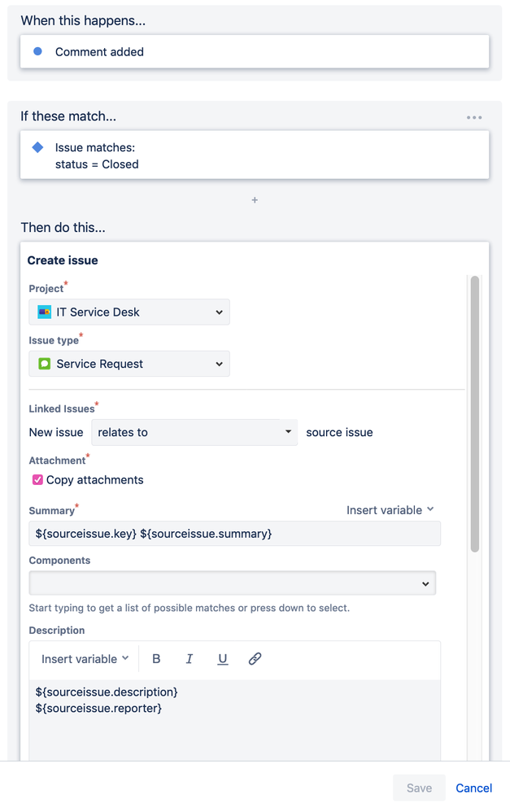The image size is (510, 812).
Task: Open the relates to link type dropdown
Action: click(194, 432)
